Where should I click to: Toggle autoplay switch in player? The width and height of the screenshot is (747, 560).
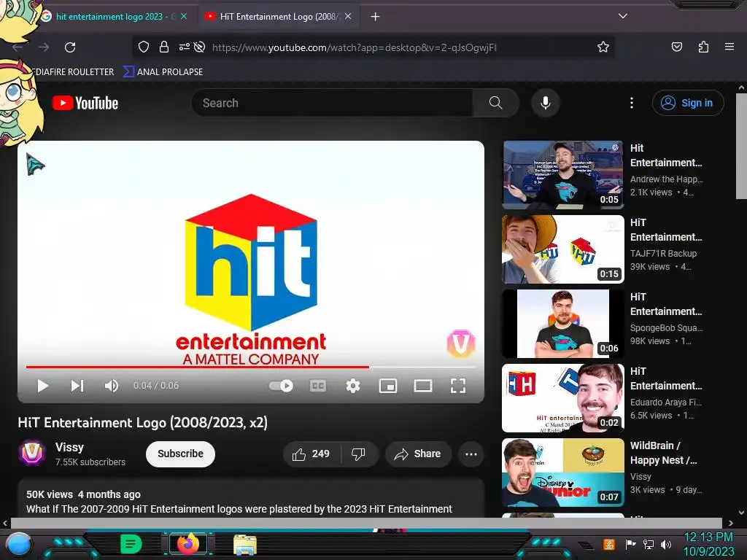tap(281, 386)
